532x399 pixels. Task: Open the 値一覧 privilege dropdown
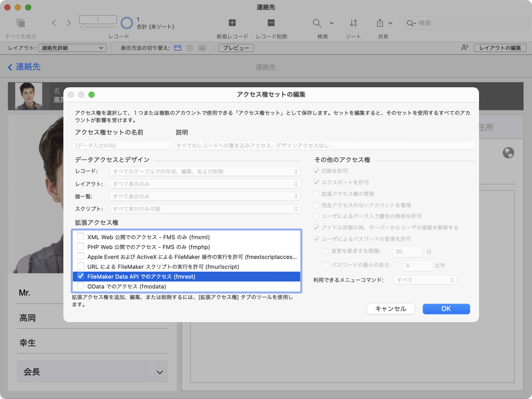tap(205, 196)
